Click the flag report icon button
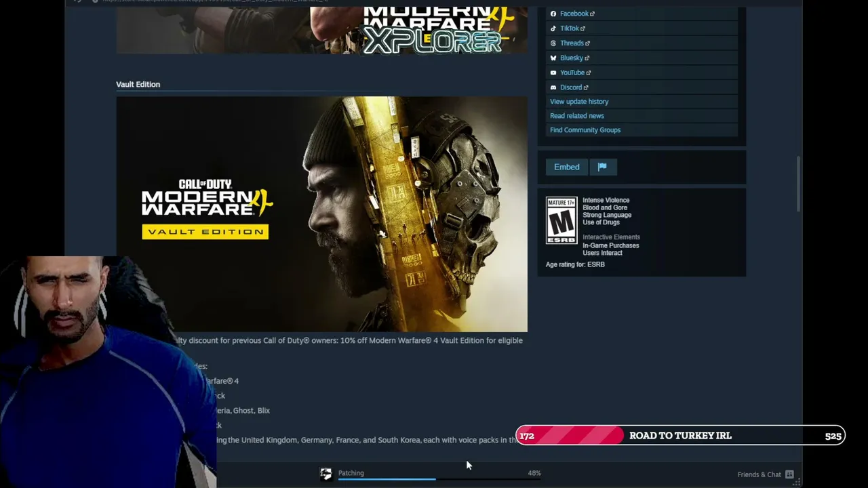The height and width of the screenshot is (488, 868). (x=602, y=167)
